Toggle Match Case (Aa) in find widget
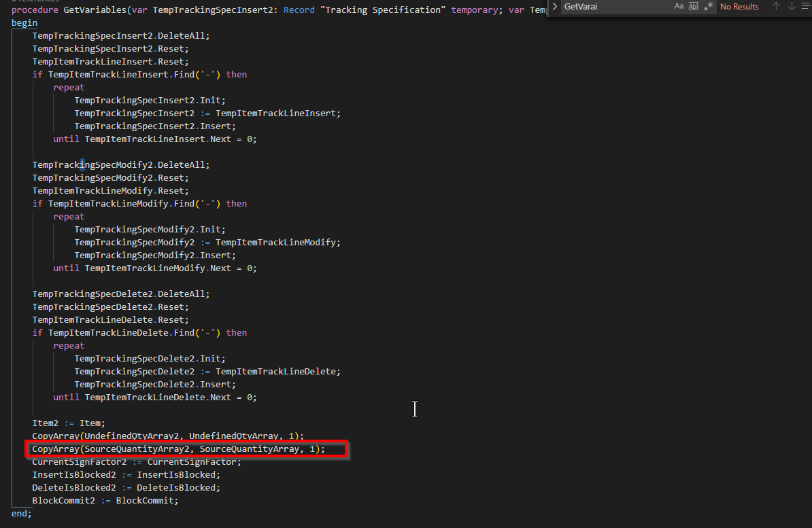The width and height of the screenshot is (812, 528). [679, 6]
